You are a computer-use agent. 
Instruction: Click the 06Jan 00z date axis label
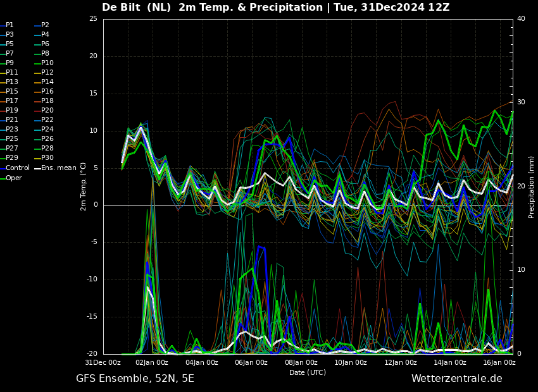251,362
